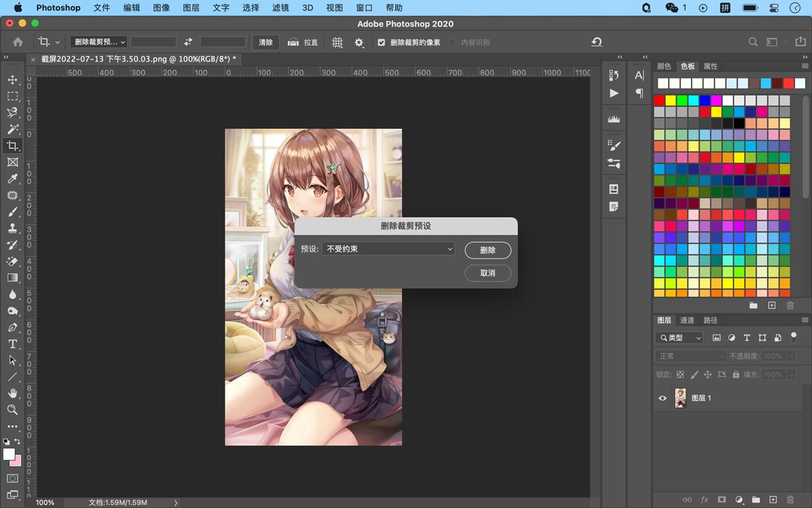Add a layer mask
The height and width of the screenshot is (508, 812).
coord(721,500)
